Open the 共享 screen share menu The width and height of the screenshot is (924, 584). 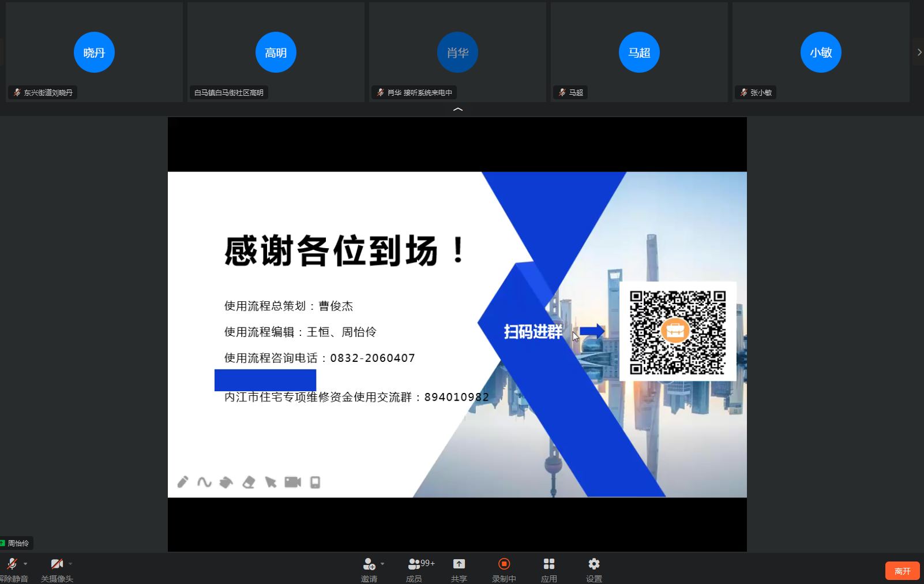(459, 569)
